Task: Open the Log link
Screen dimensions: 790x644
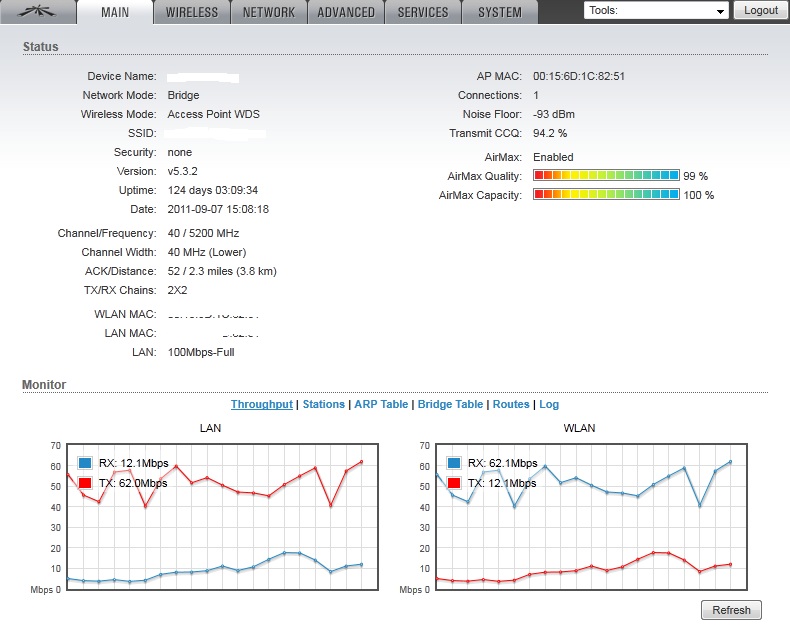Action: pyautogui.click(x=549, y=404)
